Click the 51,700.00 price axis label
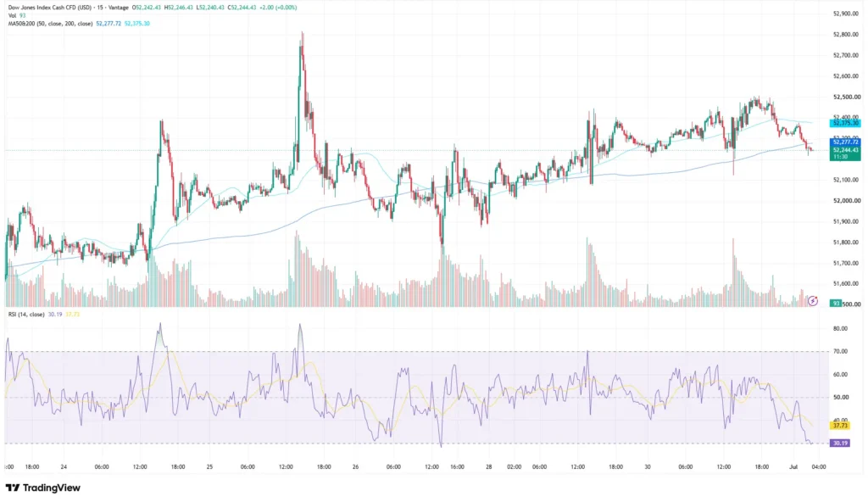This screenshot has height=502, width=868. click(847, 263)
